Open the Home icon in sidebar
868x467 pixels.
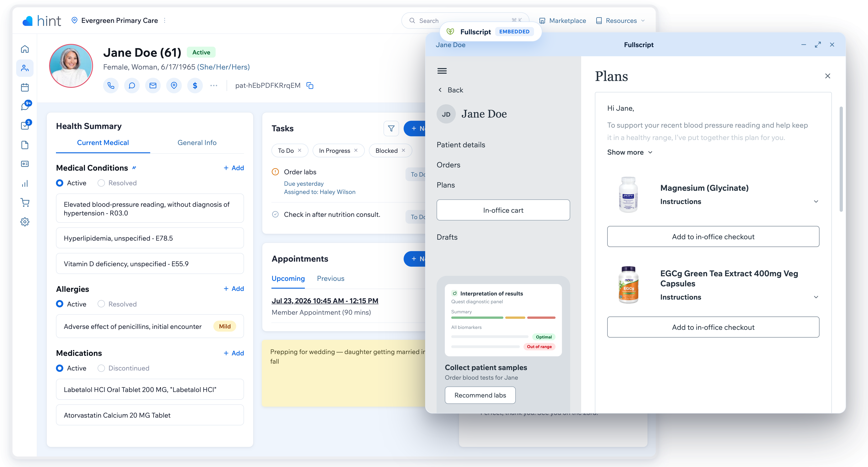click(25, 49)
